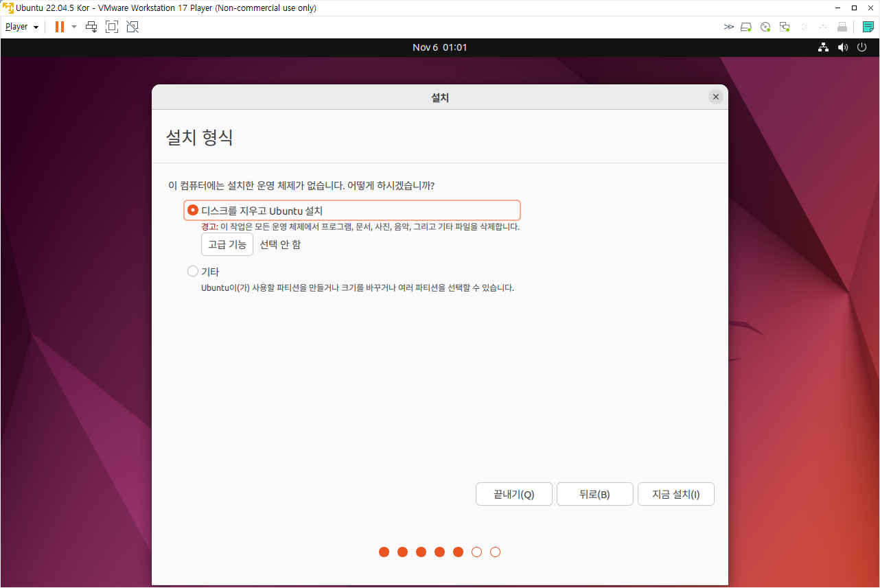Screen dimensions: 880x588
Task: Enter full screen mode in VMware toolbar
Action: click(112, 27)
